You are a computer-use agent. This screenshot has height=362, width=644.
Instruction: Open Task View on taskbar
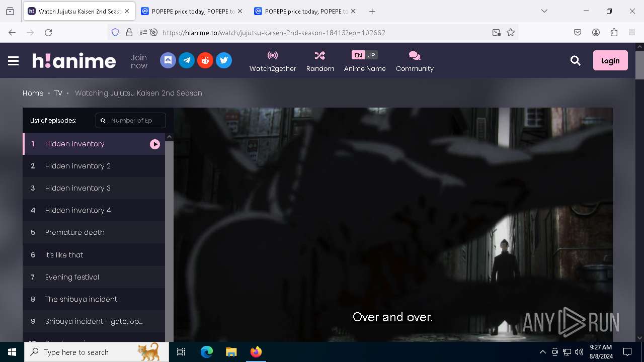point(181,352)
